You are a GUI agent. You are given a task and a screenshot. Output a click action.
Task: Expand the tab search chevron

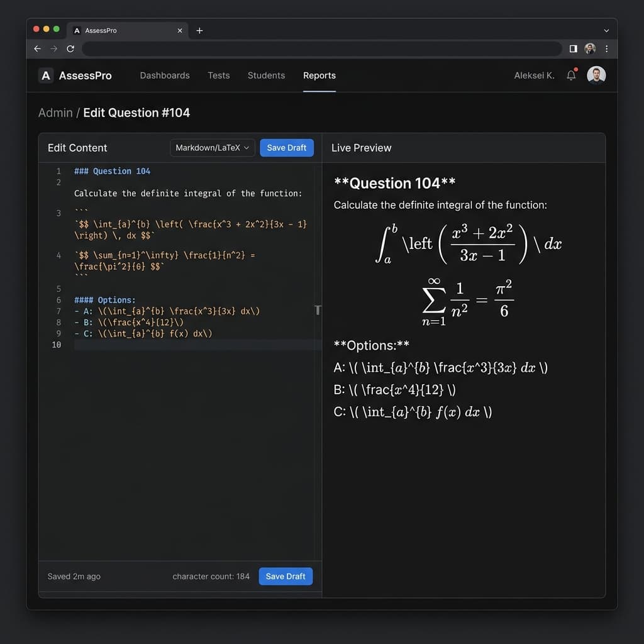(606, 31)
